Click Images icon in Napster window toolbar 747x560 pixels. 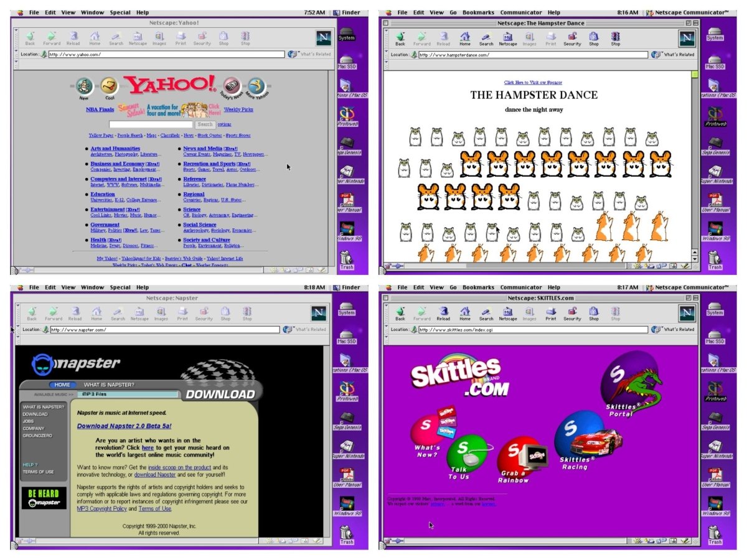[161, 314]
